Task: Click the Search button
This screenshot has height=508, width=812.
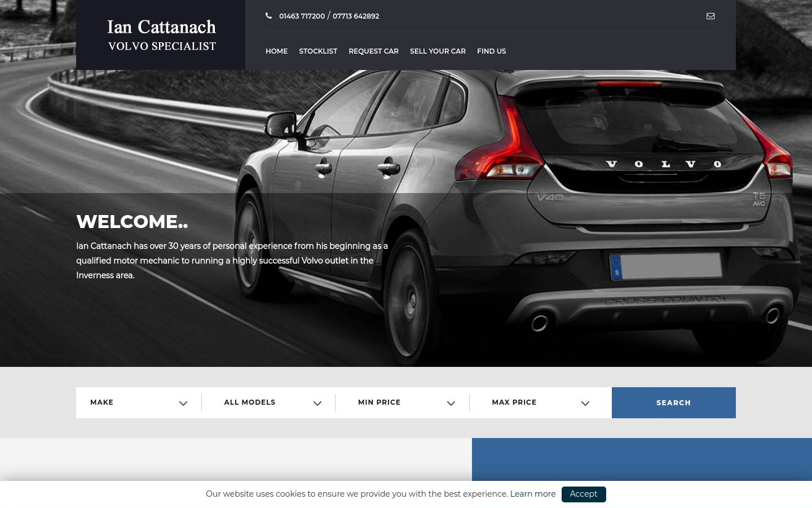Action: (673, 402)
